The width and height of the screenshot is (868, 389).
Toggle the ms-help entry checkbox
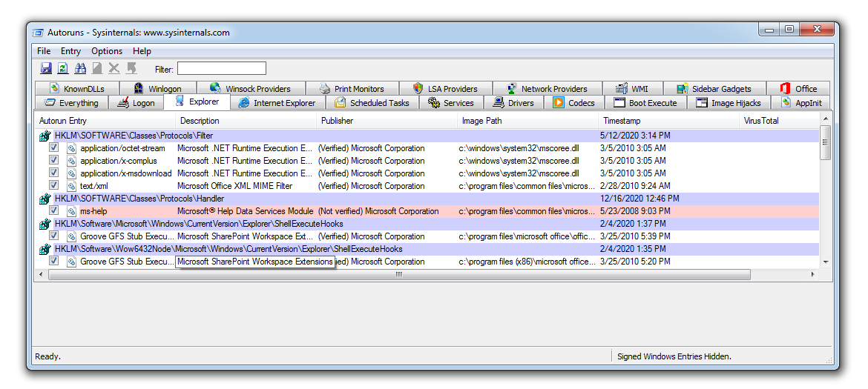click(x=53, y=210)
